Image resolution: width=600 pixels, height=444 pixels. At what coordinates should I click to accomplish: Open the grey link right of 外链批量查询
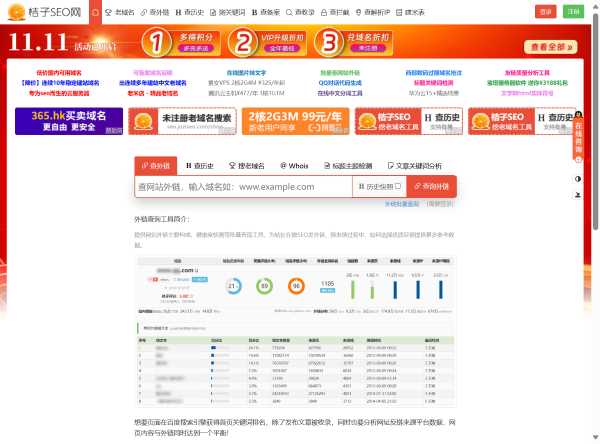click(x=440, y=204)
